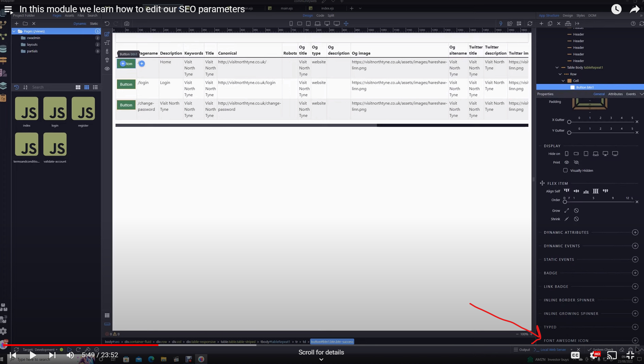Open the apps grid icon at bottom left of canvas

[x=107, y=315]
